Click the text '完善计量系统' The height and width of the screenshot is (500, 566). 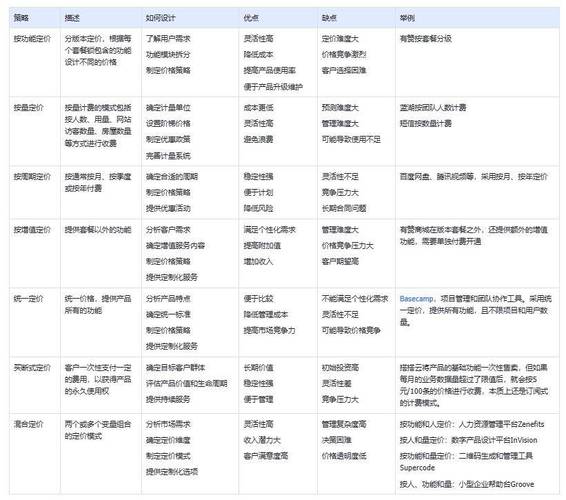(x=168, y=156)
